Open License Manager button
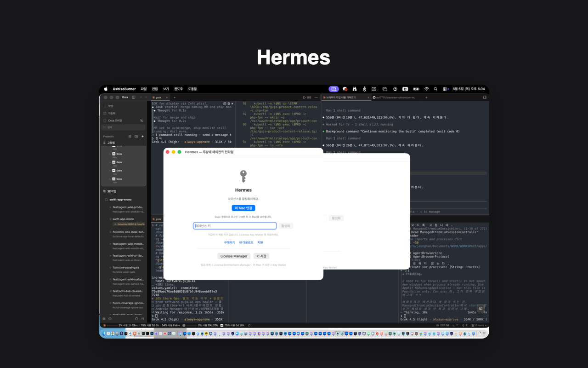Screen dimensions: 588x368 (x=234, y=256)
